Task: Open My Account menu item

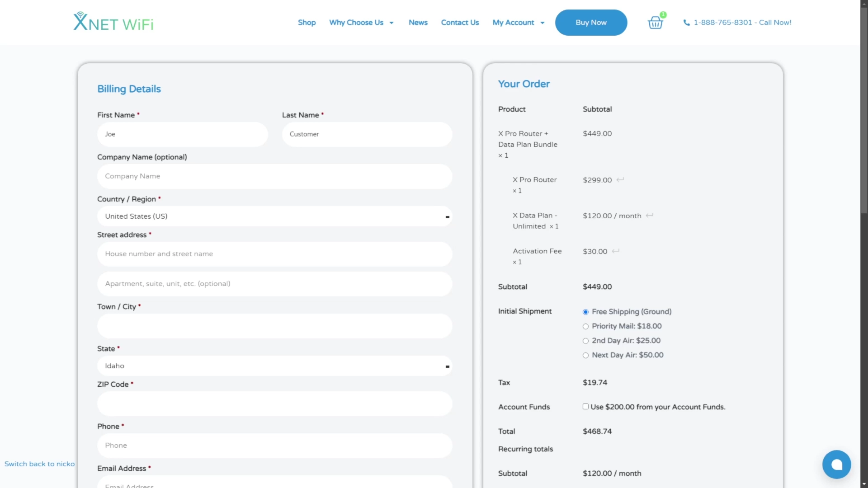Action: (513, 23)
